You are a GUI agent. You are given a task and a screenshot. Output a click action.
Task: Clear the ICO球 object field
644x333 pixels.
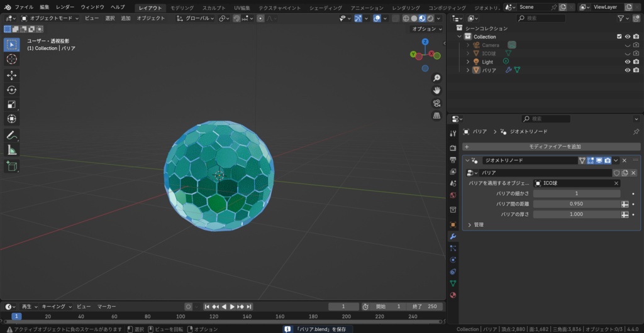[616, 183]
